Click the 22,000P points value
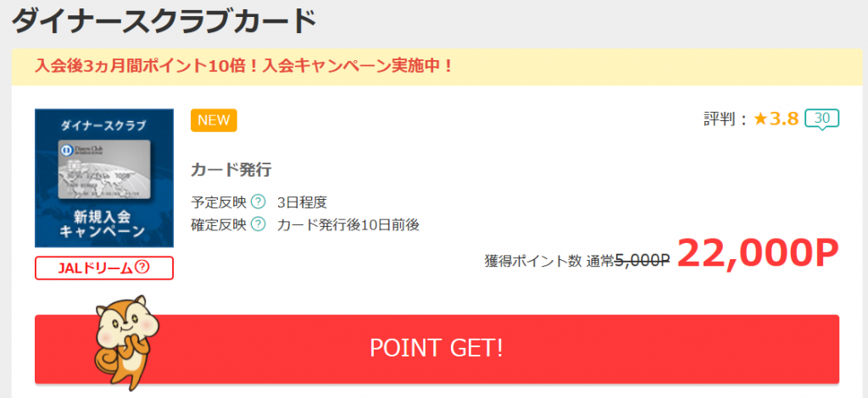The width and height of the screenshot is (868, 398). click(758, 253)
